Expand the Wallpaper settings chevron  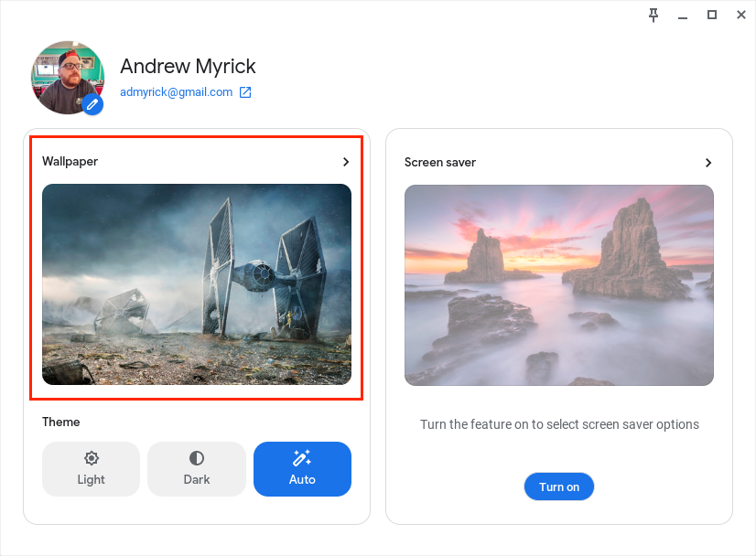click(x=346, y=161)
